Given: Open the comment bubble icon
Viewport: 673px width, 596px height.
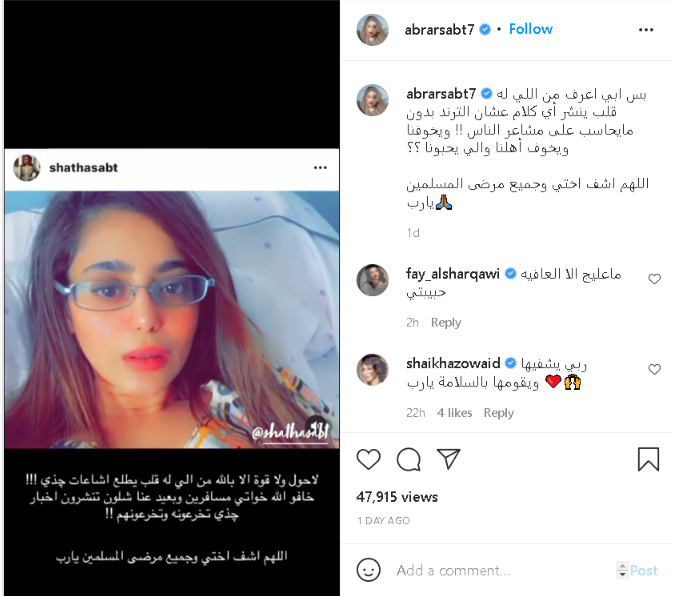Looking at the screenshot, I should (408, 459).
